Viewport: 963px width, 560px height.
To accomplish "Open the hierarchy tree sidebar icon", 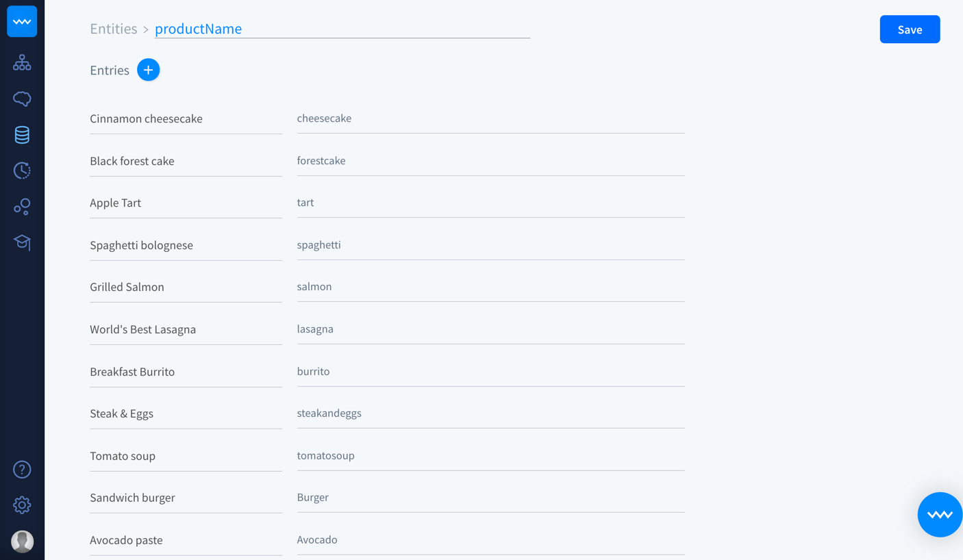I will point(22,63).
